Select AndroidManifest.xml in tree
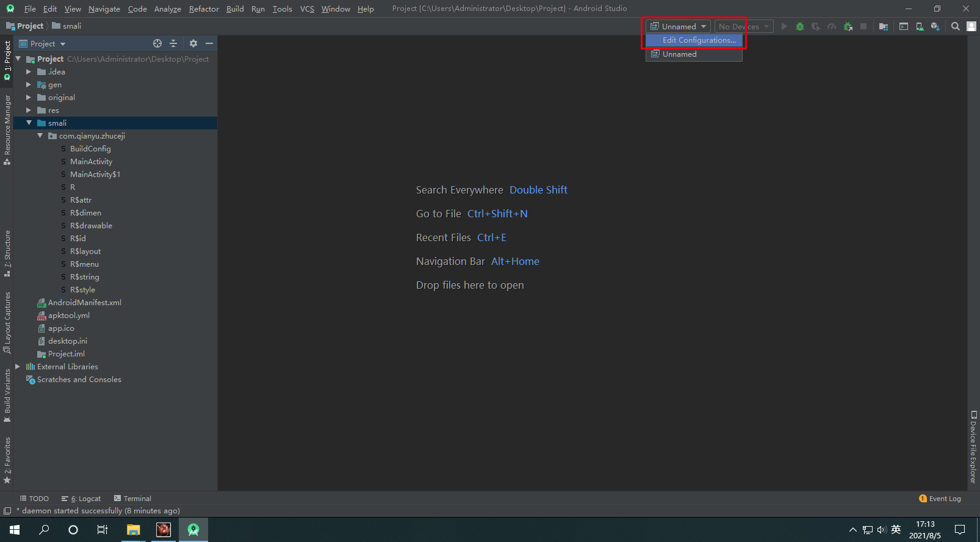 84,302
